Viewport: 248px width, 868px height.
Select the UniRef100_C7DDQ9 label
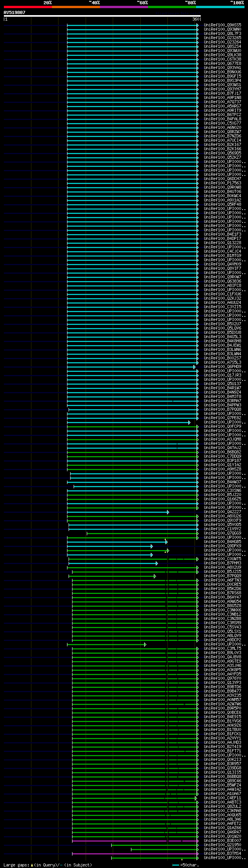[222, 456]
